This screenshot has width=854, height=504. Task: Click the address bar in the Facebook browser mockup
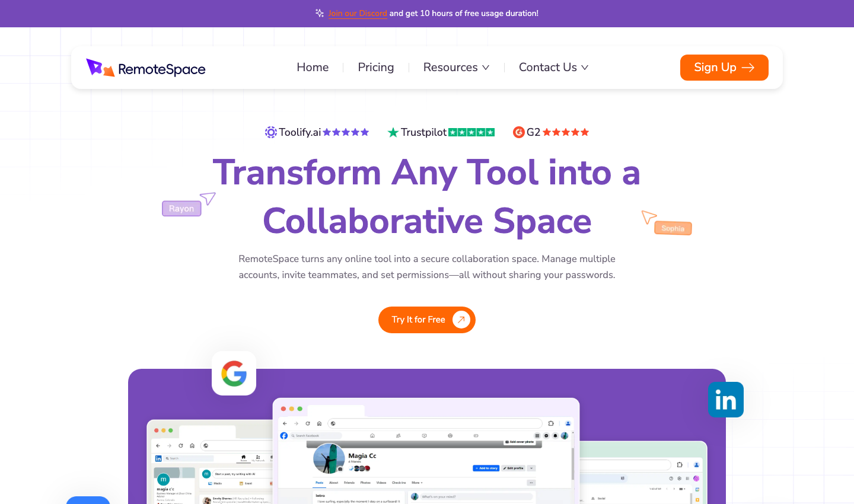point(435,423)
